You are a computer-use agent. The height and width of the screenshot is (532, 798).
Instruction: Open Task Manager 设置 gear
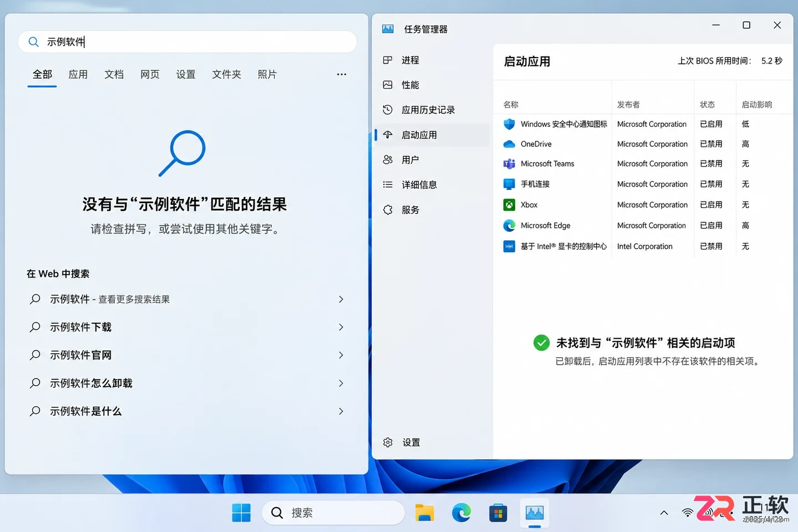click(x=388, y=442)
